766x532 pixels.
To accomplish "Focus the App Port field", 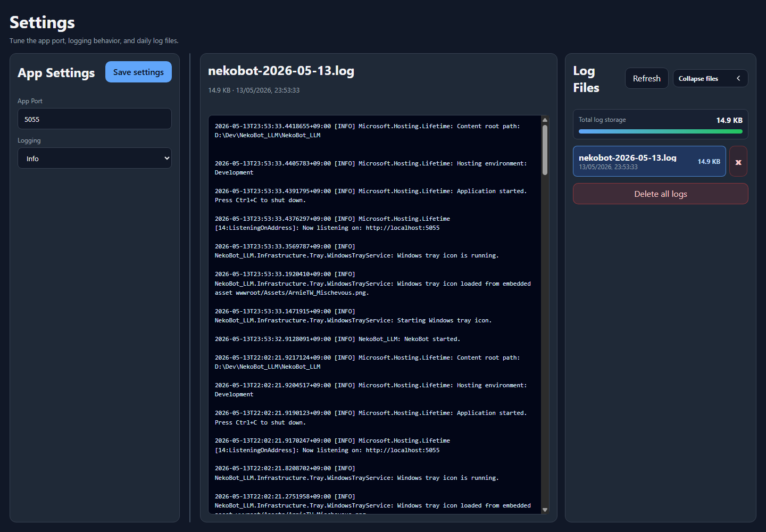I will (95, 119).
